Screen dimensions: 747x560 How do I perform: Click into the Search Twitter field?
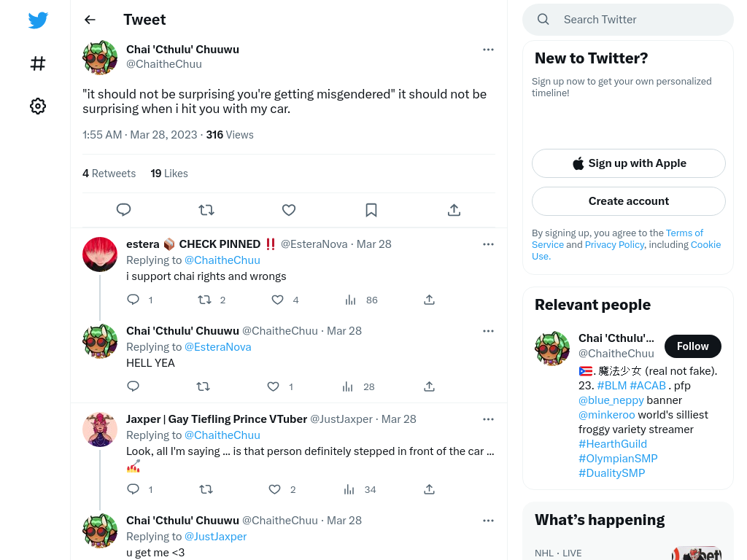tap(628, 20)
